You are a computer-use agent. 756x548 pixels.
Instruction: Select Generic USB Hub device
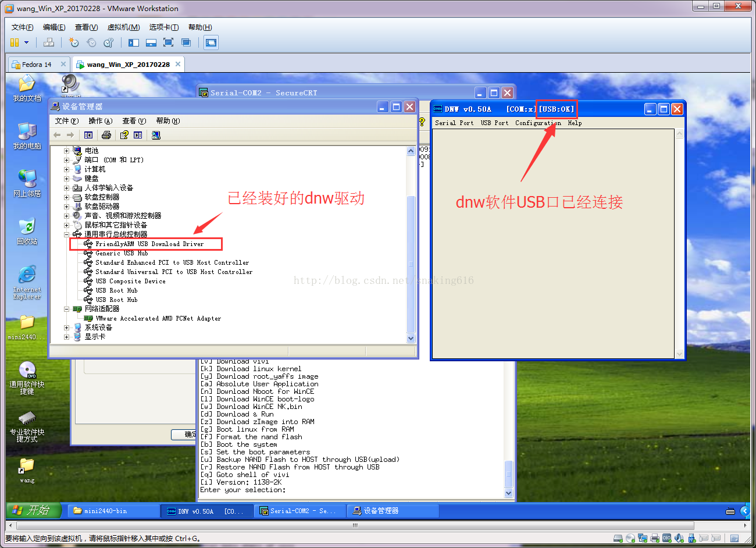point(122,253)
